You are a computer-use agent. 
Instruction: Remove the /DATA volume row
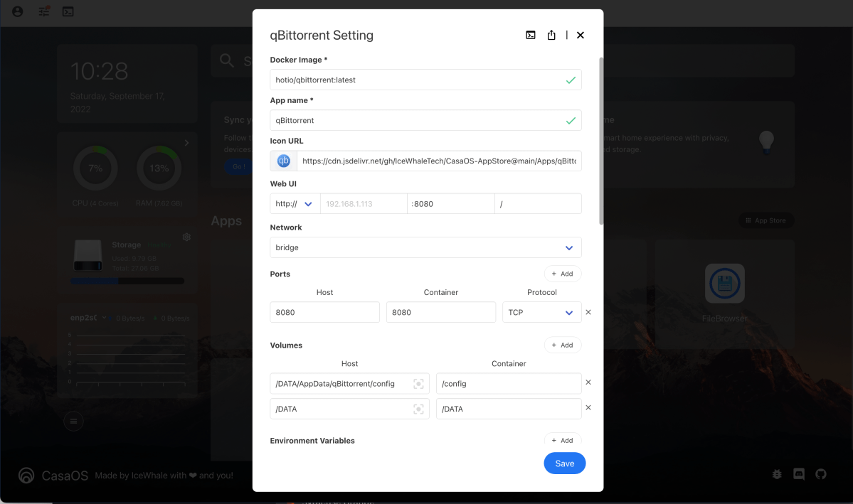click(x=588, y=407)
